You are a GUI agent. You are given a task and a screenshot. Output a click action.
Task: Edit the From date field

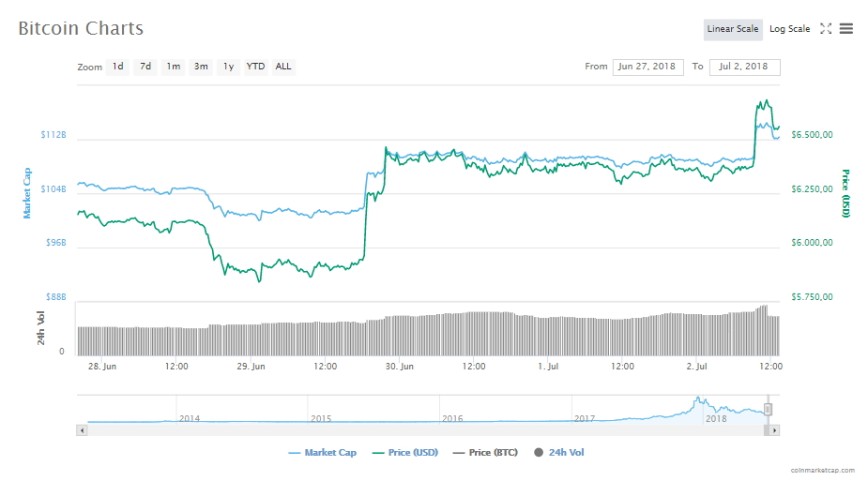click(647, 67)
